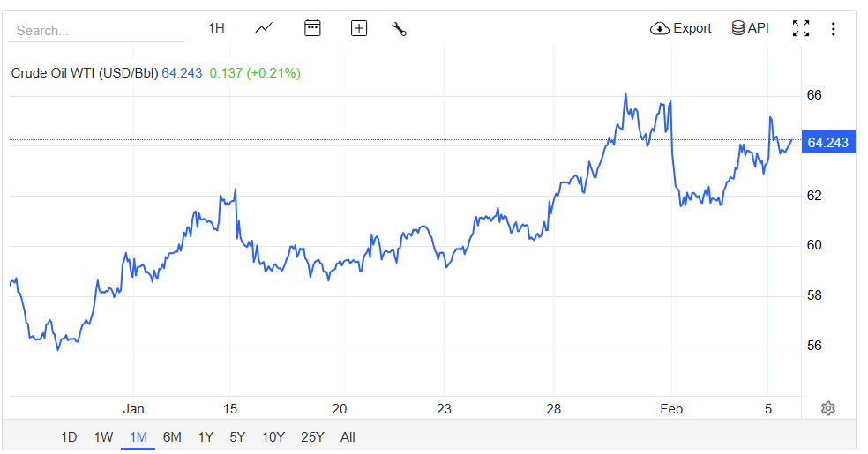Screen dimensions: 868x454
Task: Open the wrench tools icon
Action: pos(399,29)
